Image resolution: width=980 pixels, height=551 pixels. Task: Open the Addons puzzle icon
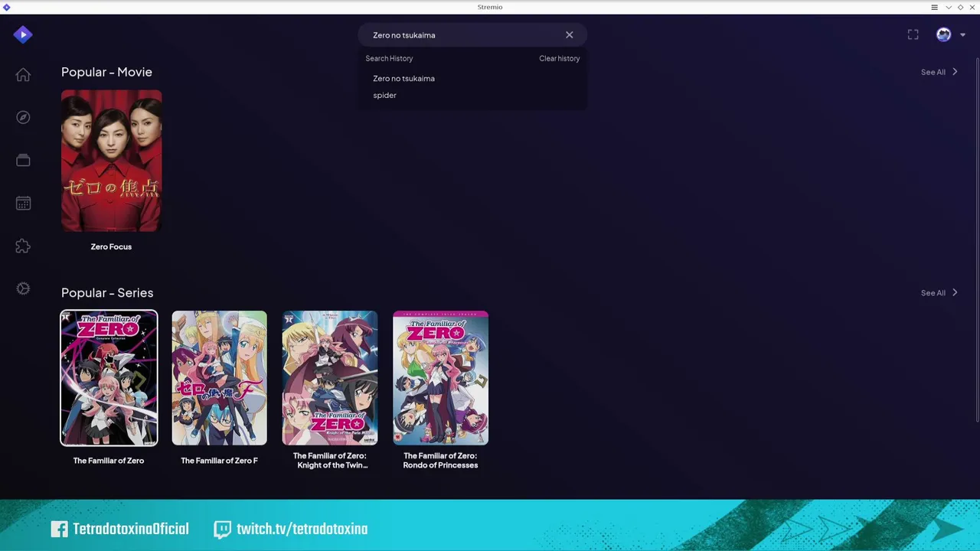pyautogui.click(x=23, y=246)
